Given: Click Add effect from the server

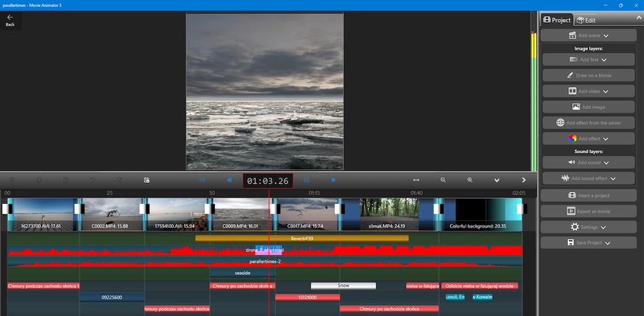Looking at the screenshot, I should [x=588, y=123].
